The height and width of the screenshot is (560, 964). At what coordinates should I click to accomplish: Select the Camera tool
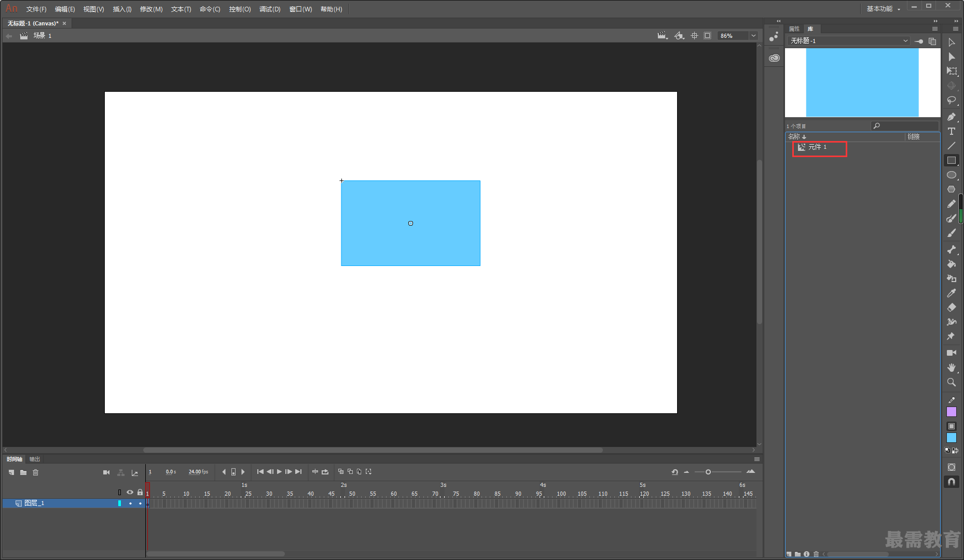point(952,353)
